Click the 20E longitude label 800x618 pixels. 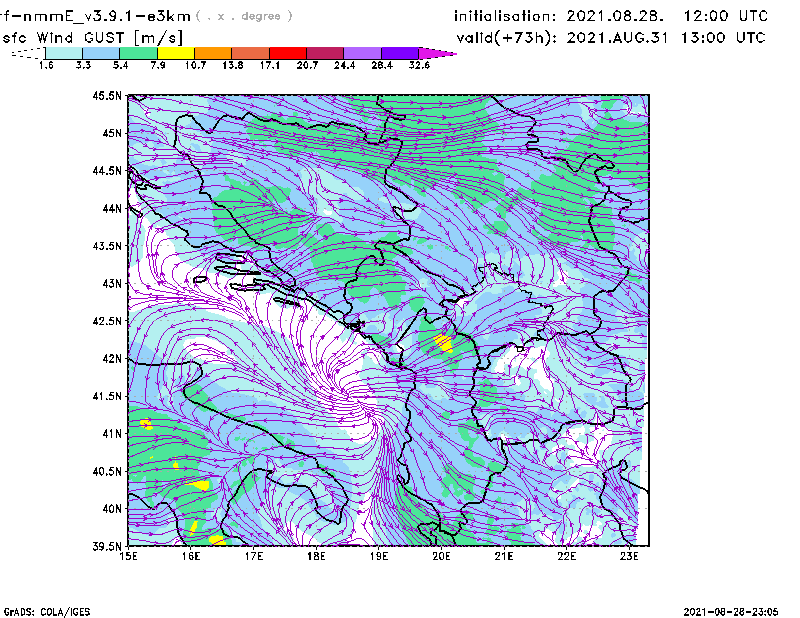(x=441, y=556)
